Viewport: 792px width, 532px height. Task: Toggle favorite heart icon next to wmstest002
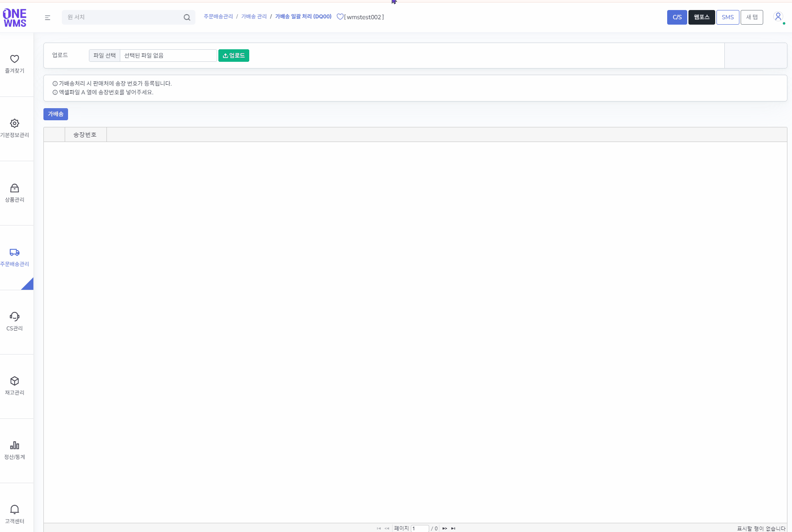pos(340,17)
